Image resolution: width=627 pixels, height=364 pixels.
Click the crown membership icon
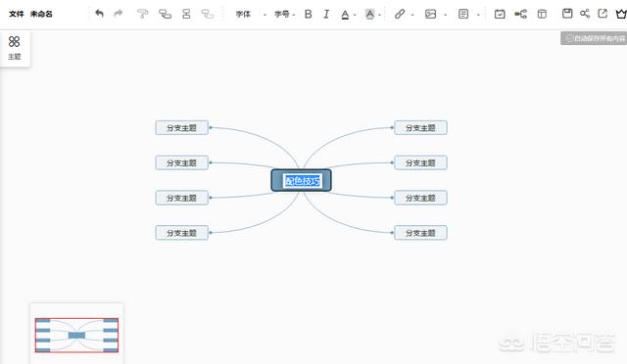tap(621, 14)
